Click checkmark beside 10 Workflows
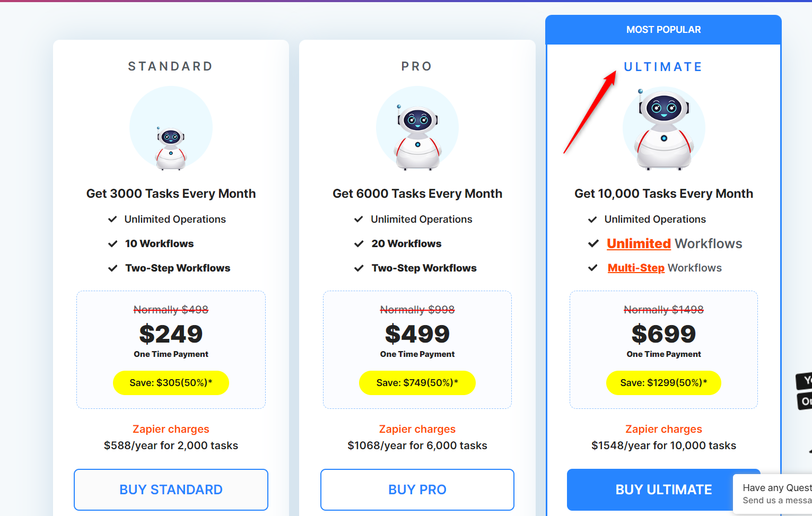Image resolution: width=812 pixels, height=516 pixels. tap(112, 244)
